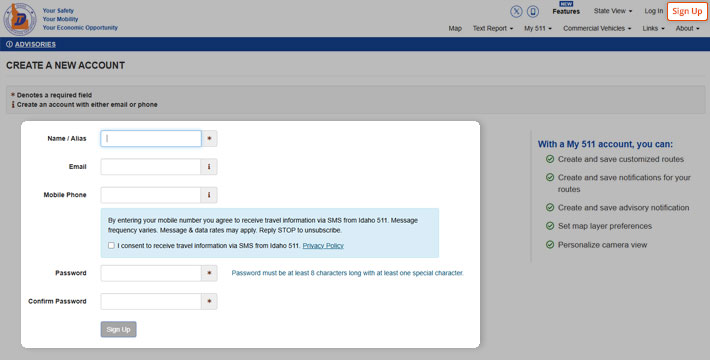Click 'Create an account with either email or phone' note
The image size is (710, 360).
pos(87,105)
